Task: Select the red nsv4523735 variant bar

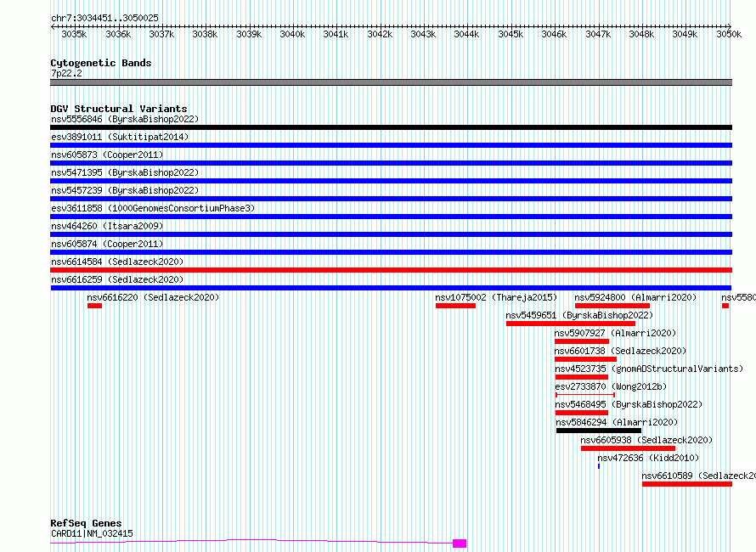Action: click(x=582, y=377)
